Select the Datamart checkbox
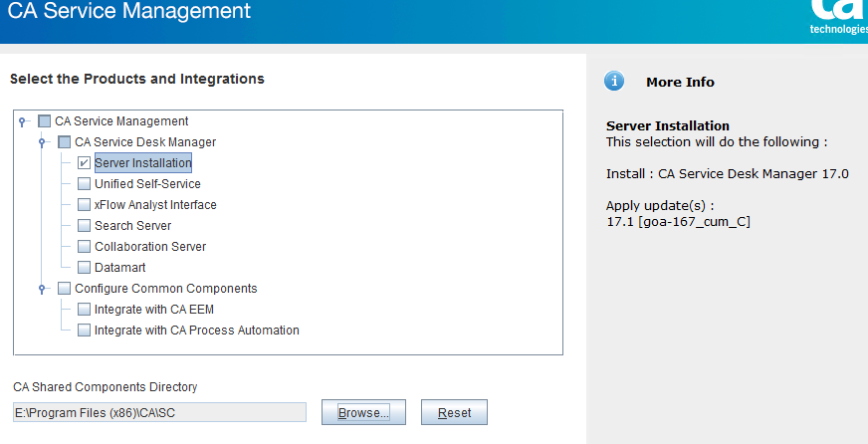Image resolution: width=868 pixels, height=444 pixels. pyautogui.click(x=84, y=268)
